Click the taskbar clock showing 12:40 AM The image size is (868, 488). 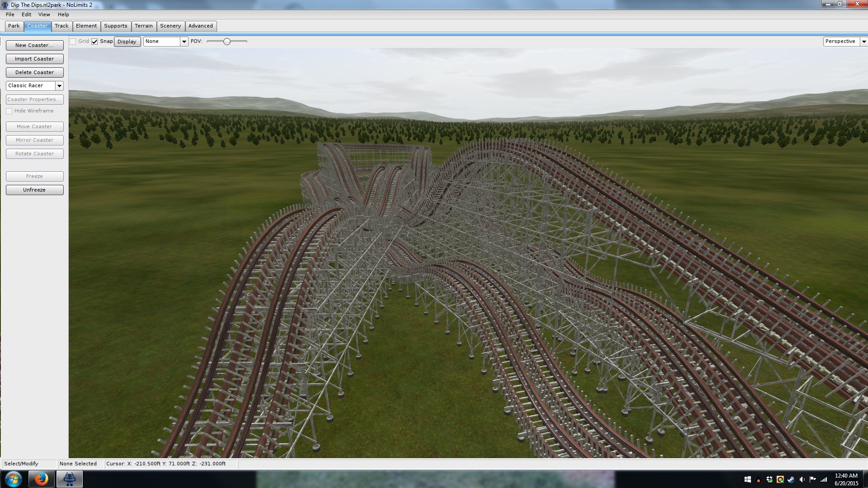[846, 479]
